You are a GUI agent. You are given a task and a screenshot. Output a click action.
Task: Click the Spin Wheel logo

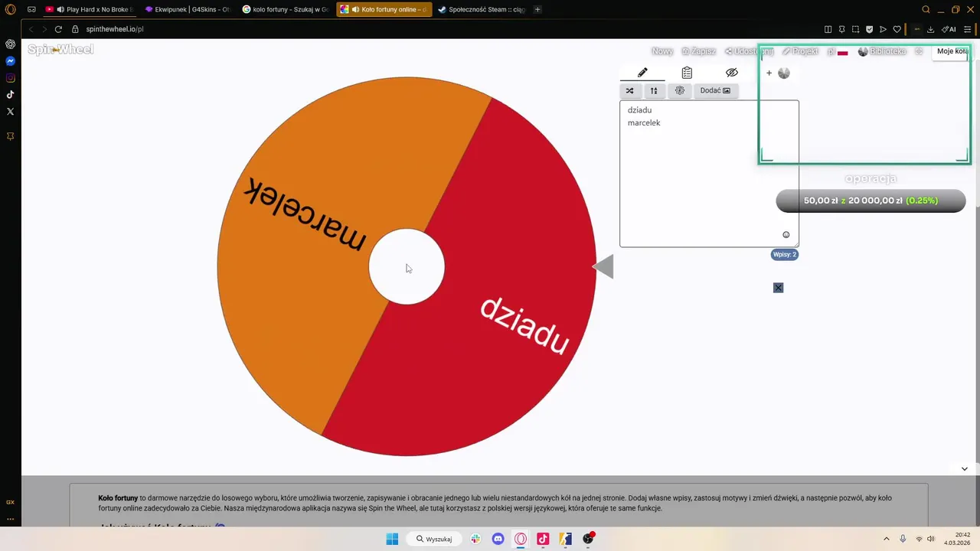click(60, 50)
